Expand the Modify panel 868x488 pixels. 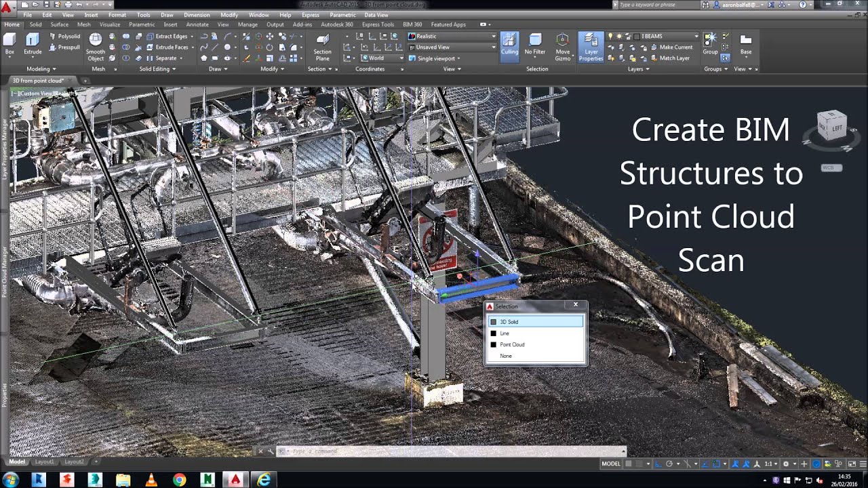point(272,69)
